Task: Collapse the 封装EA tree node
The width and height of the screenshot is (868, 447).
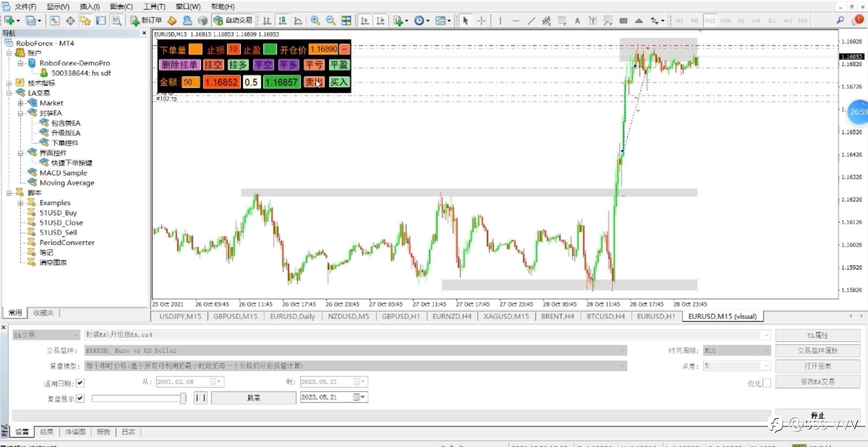Action: pyautogui.click(x=21, y=113)
